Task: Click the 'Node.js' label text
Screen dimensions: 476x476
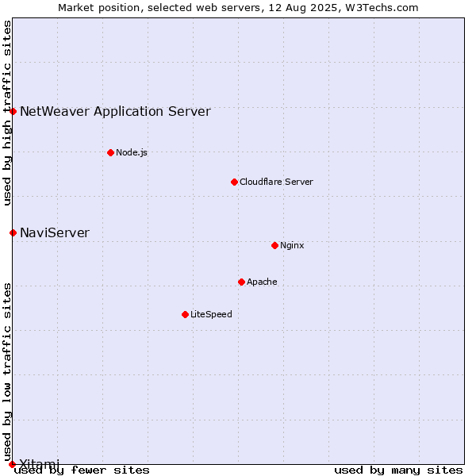Action: (132, 152)
